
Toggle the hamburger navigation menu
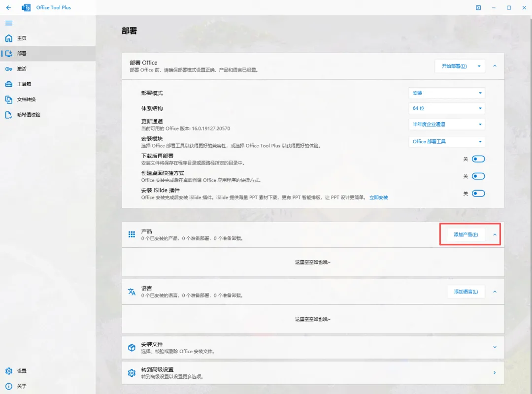click(x=9, y=23)
